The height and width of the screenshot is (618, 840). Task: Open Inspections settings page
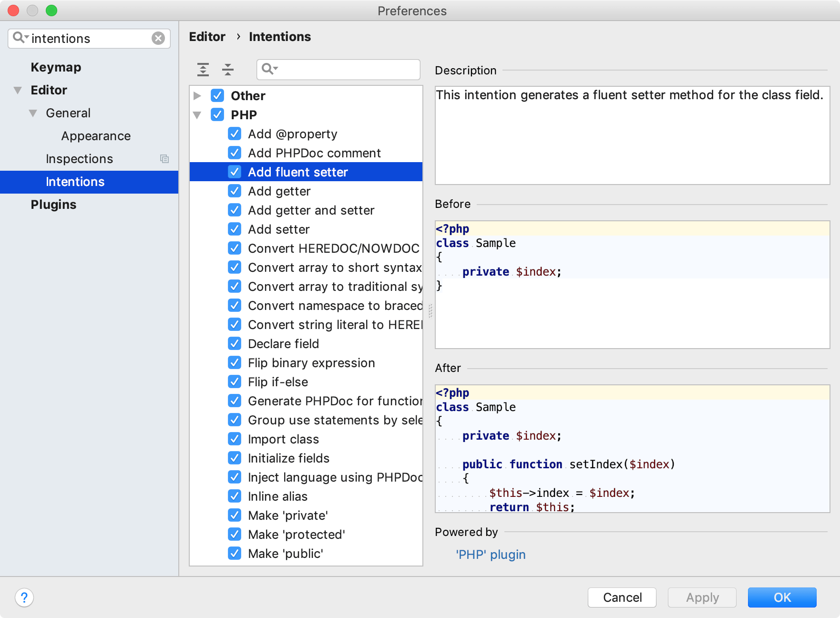point(79,159)
